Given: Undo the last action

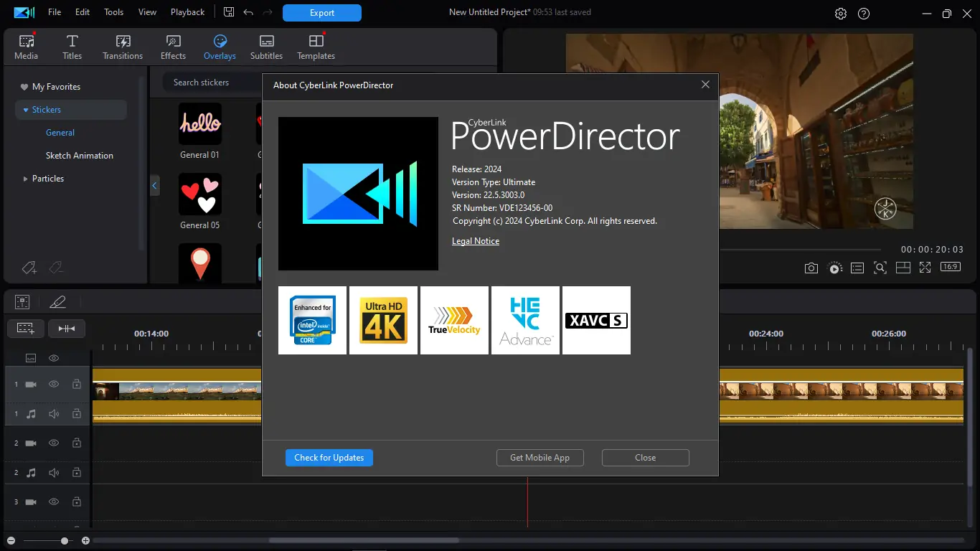Looking at the screenshot, I should click(248, 12).
